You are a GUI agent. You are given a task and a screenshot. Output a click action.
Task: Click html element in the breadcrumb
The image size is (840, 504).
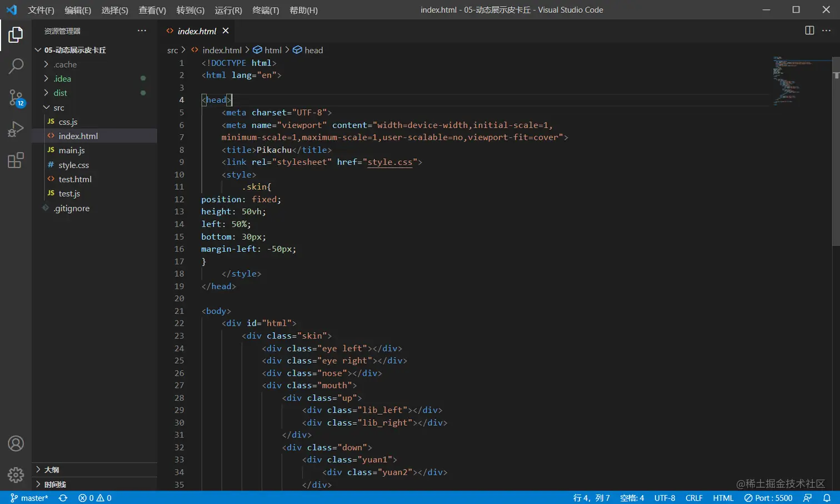click(268, 50)
